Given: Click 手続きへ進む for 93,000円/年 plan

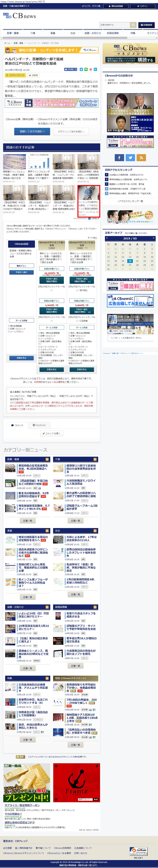Looking at the screenshot, I should (82, 280).
